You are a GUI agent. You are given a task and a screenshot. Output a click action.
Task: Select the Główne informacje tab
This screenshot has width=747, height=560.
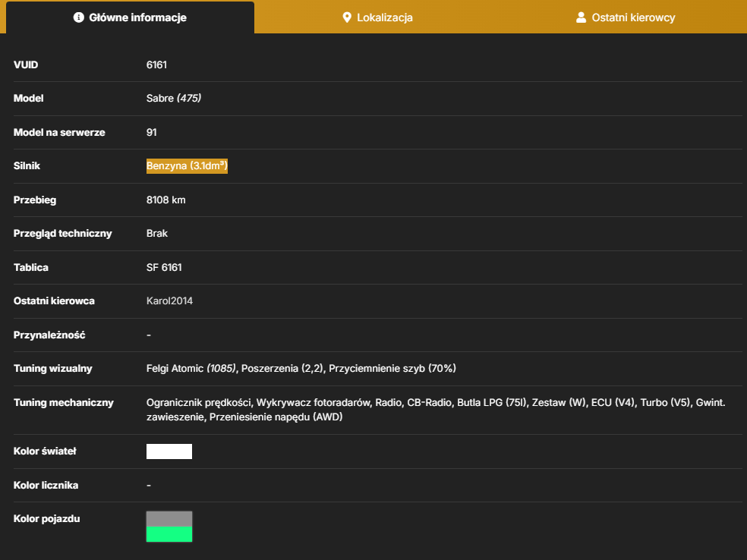(x=130, y=17)
